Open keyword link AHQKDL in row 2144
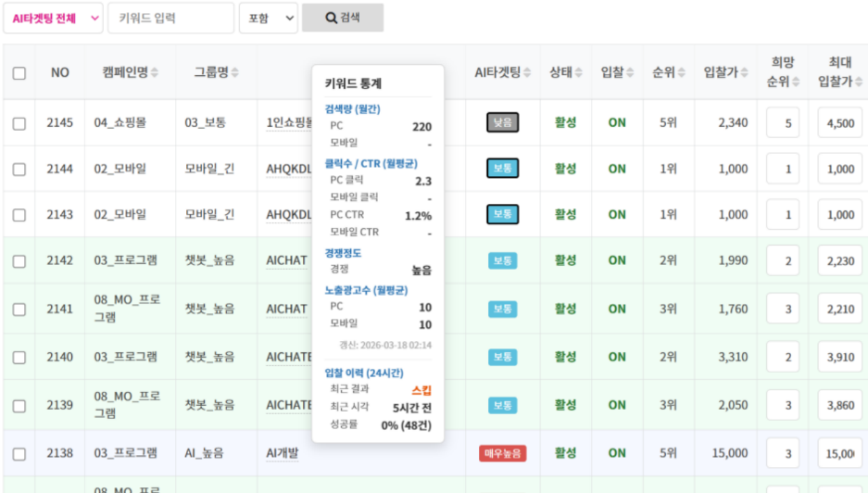This screenshot has width=868, height=493. [289, 169]
